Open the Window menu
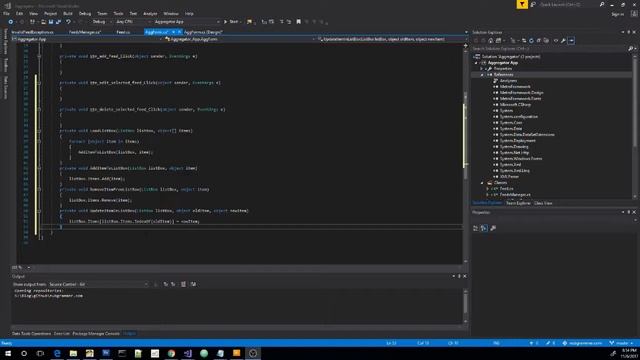 [171, 13]
